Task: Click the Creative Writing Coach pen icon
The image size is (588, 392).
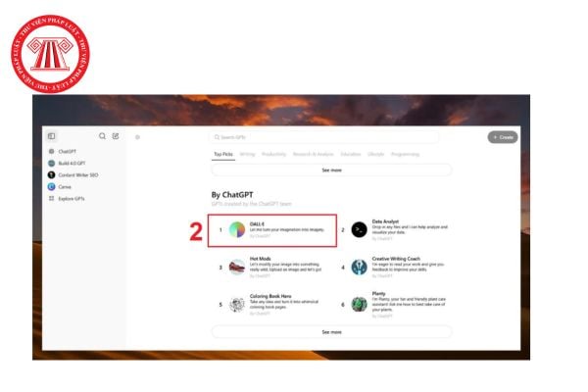Action: [359, 268]
